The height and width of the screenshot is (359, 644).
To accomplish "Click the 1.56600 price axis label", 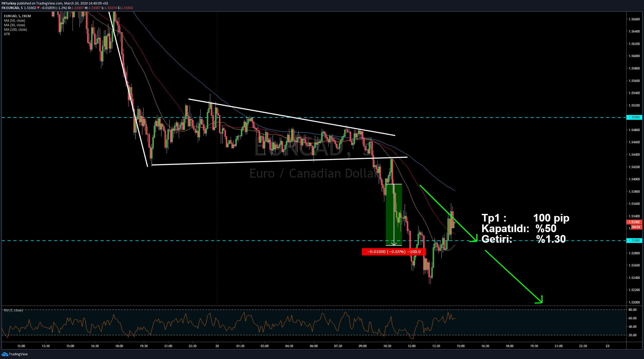I will 634,19.
